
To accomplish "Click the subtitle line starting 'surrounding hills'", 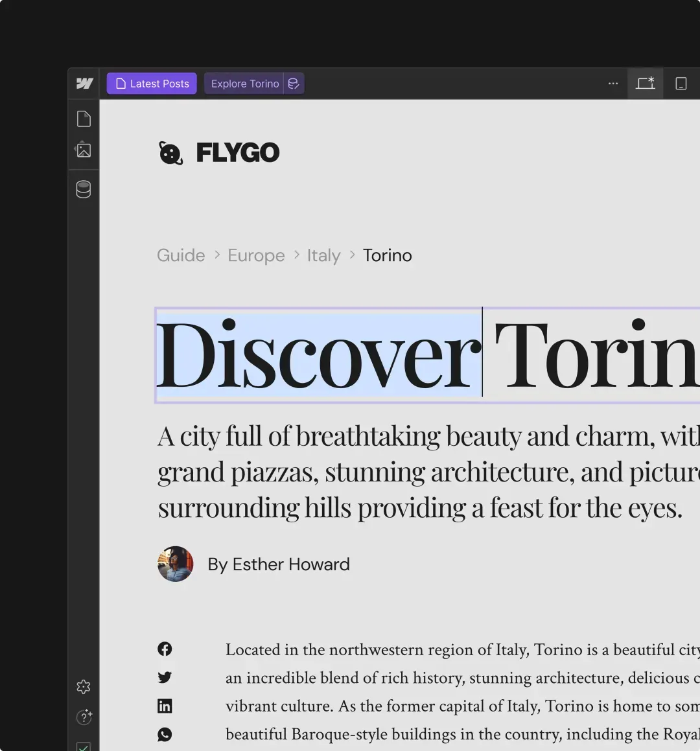I will tap(420, 508).
